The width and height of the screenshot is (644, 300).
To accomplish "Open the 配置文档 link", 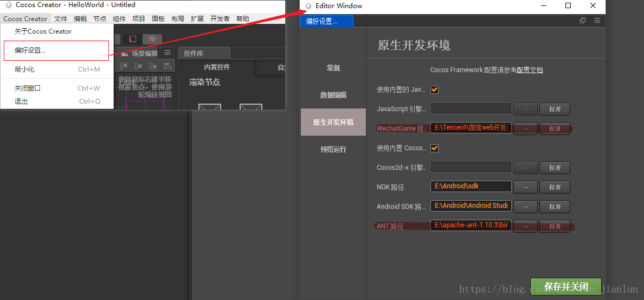I will pyautogui.click(x=530, y=70).
